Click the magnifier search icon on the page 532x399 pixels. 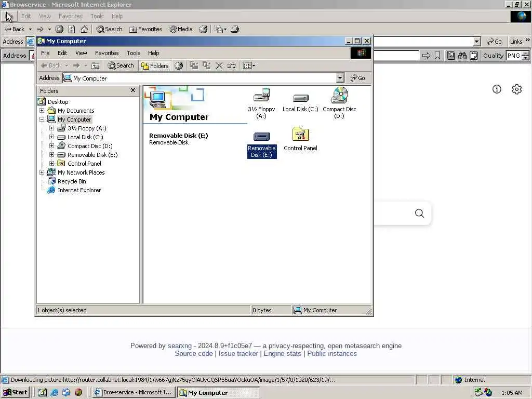pyautogui.click(x=420, y=214)
